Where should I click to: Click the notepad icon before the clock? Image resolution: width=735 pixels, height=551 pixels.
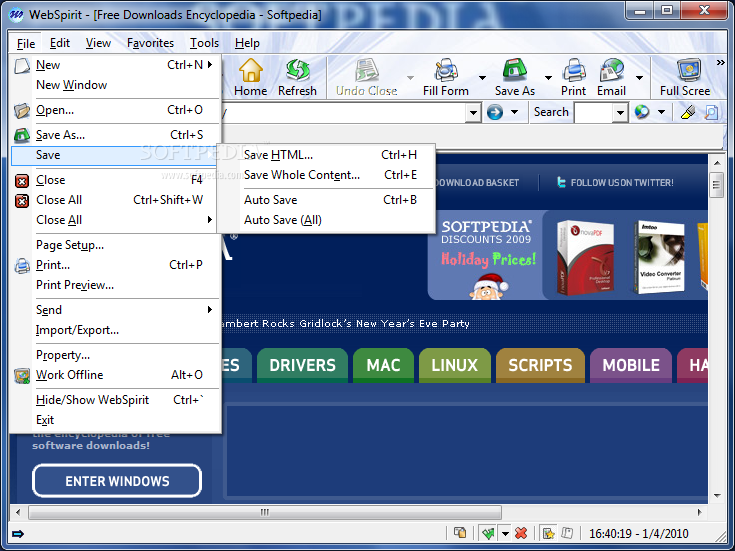coord(567,533)
